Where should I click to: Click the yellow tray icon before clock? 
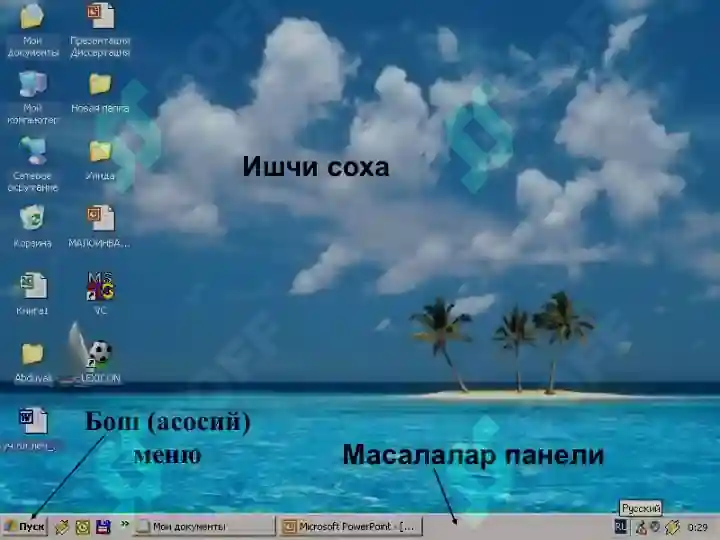pos(672,527)
